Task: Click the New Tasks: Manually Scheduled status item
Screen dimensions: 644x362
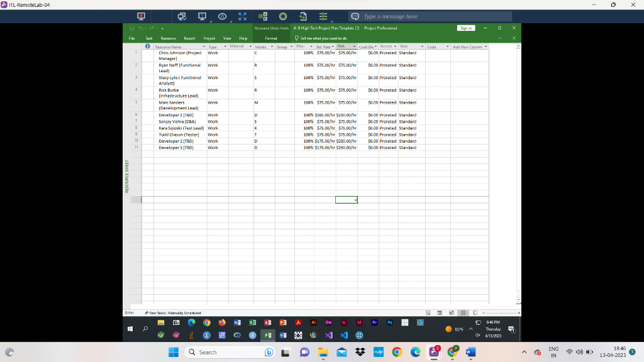Action: click(x=172, y=313)
